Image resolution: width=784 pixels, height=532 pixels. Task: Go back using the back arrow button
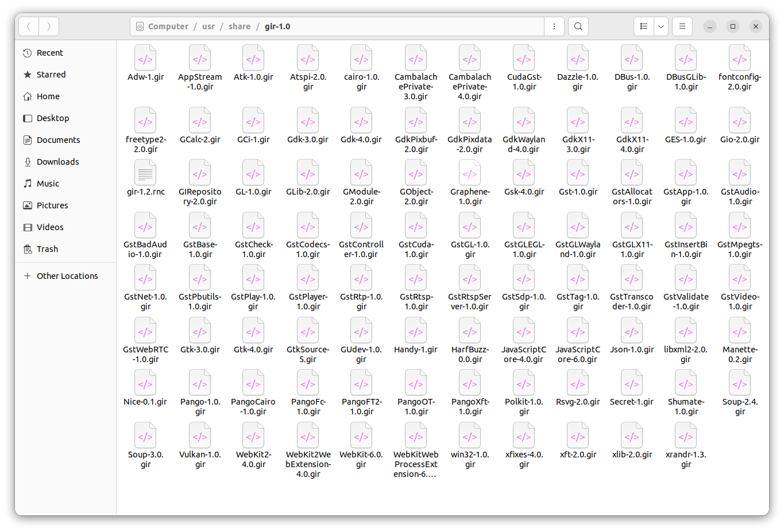pyautogui.click(x=29, y=26)
